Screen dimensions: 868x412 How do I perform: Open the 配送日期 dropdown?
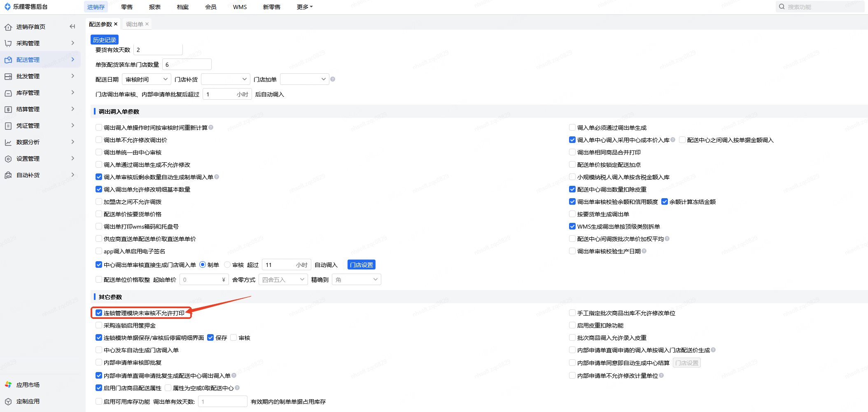147,79
